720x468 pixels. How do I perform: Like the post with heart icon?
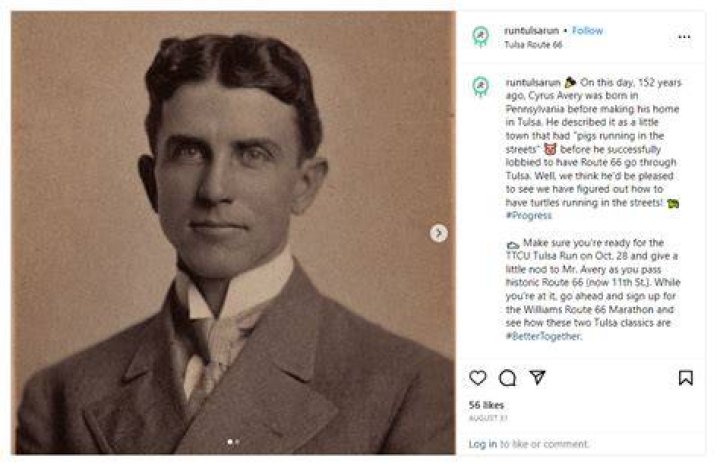click(478, 378)
